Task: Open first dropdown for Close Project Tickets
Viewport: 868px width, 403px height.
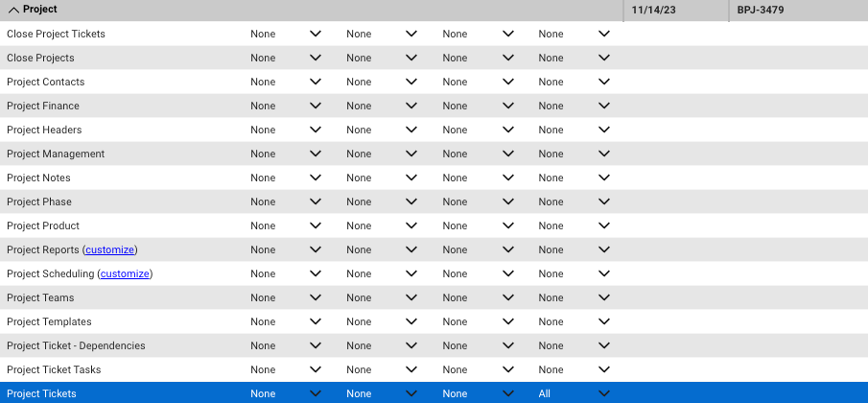Action: [x=286, y=34]
